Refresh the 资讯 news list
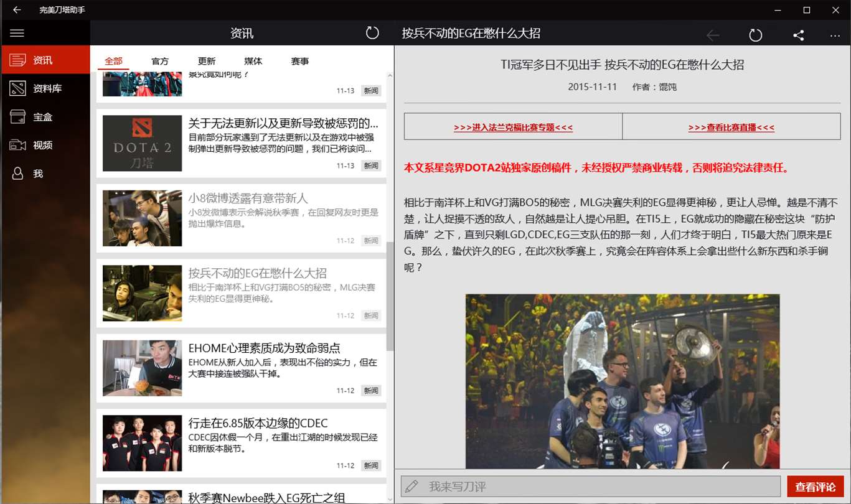Screen dimensions: 851x504 tap(372, 33)
